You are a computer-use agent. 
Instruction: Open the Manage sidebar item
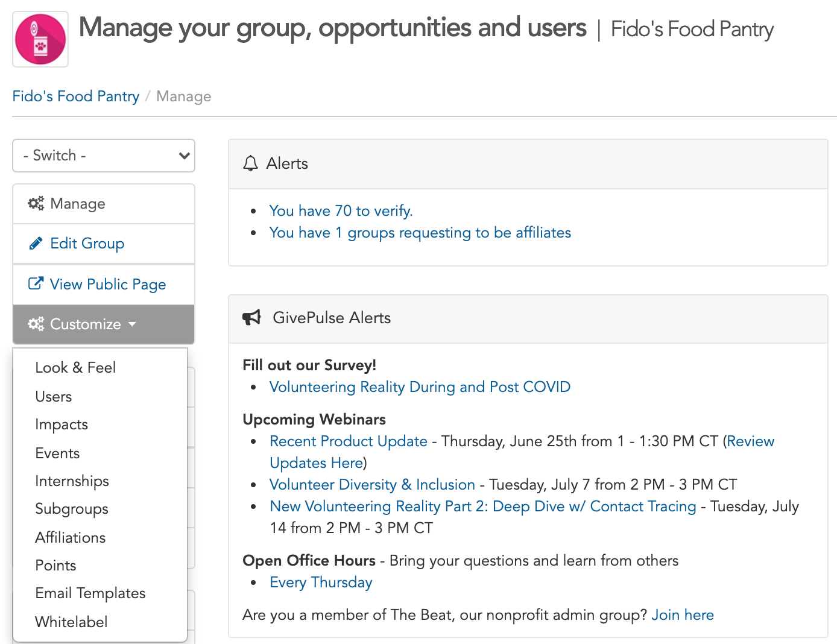[104, 204]
